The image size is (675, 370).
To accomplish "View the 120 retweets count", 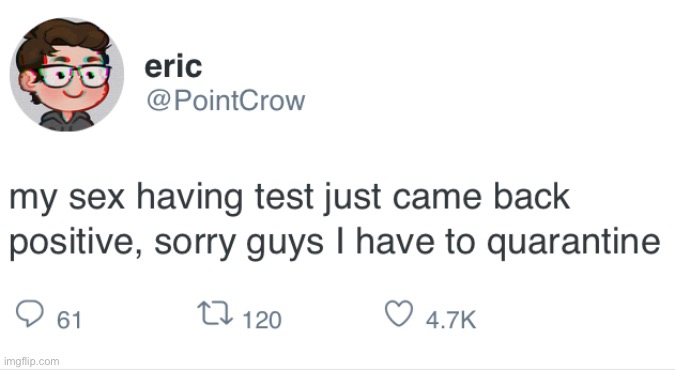I will pyautogui.click(x=262, y=320).
